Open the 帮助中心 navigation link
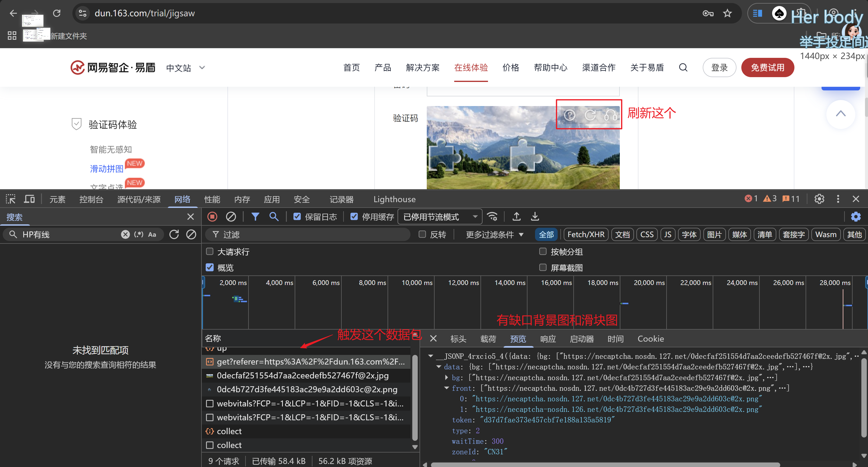Image resolution: width=868 pixels, height=467 pixels. click(x=551, y=67)
